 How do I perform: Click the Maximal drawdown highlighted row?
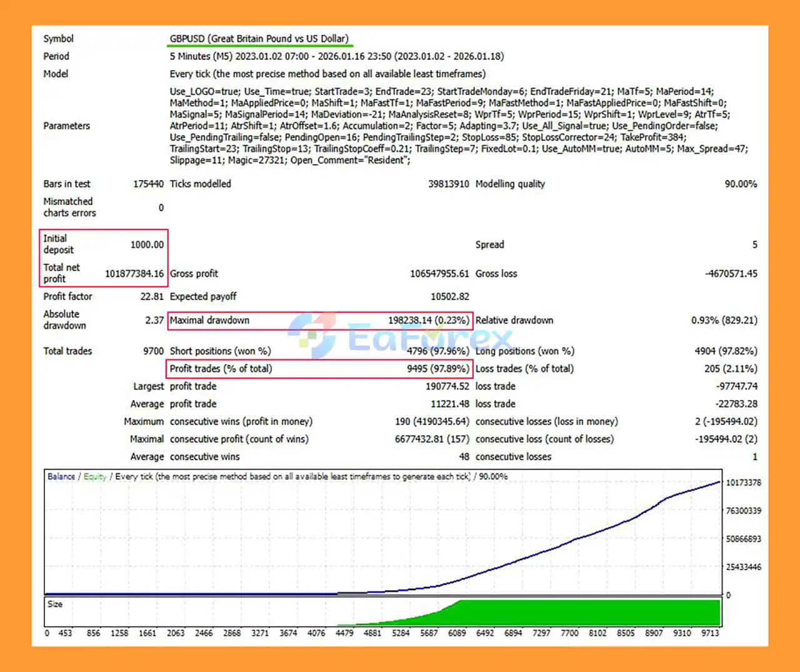[319, 321]
